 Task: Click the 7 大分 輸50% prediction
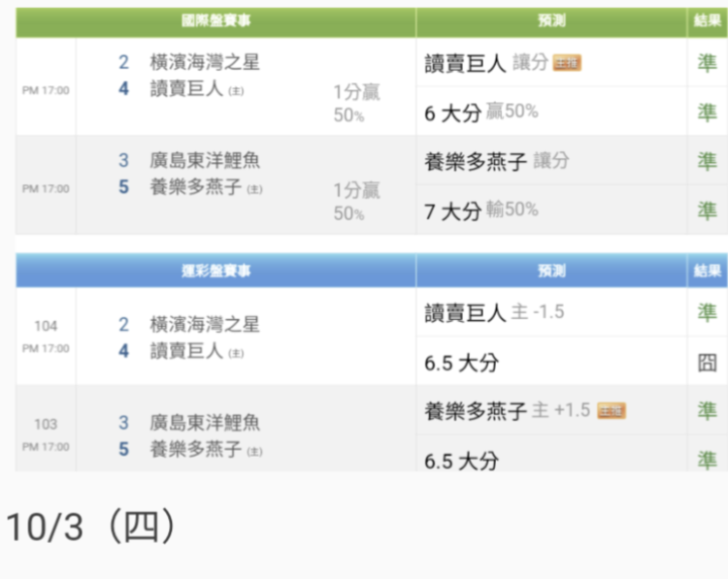click(481, 210)
